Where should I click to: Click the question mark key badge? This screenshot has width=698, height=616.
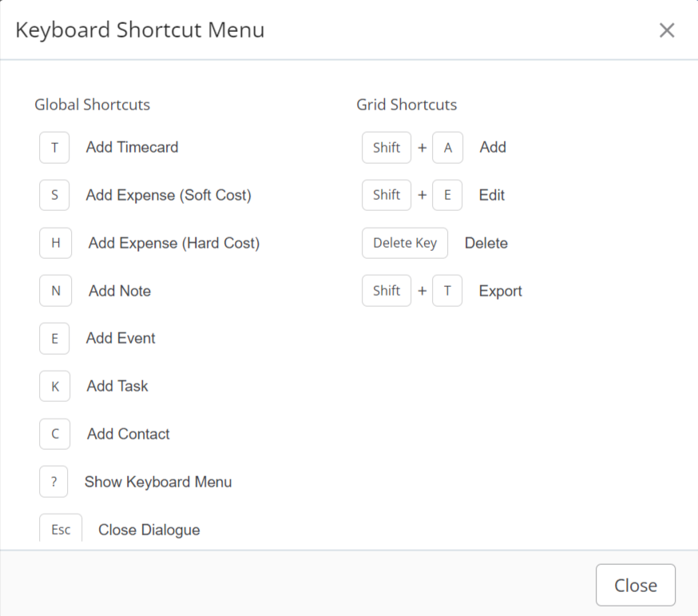[x=54, y=482]
